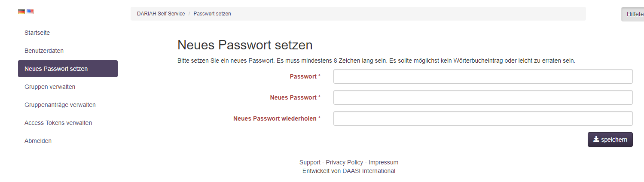Image resolution: width=644 pixels, height=182 pixels.
Task: Open the Impressum footer link
Action: pos(383,162)
